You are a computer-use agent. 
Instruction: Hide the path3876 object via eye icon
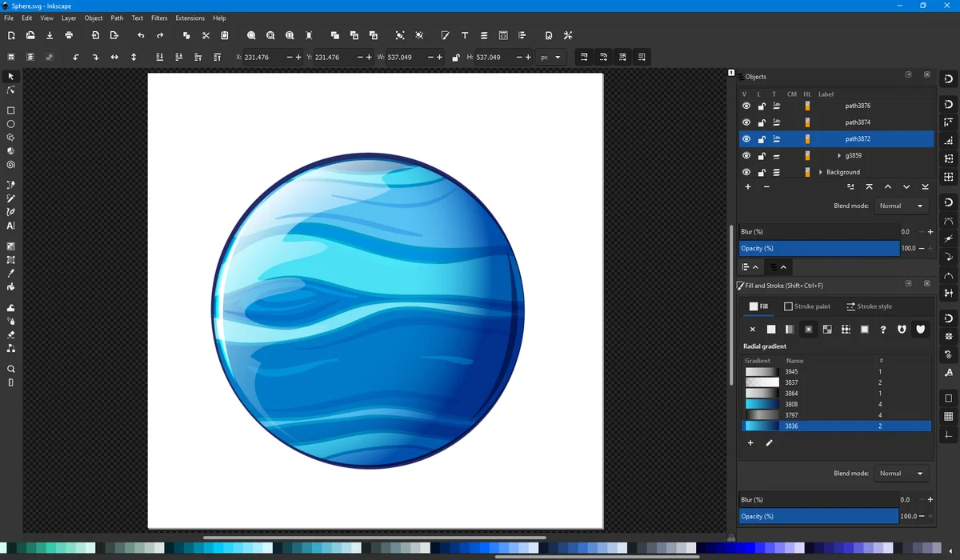(746, 106)
